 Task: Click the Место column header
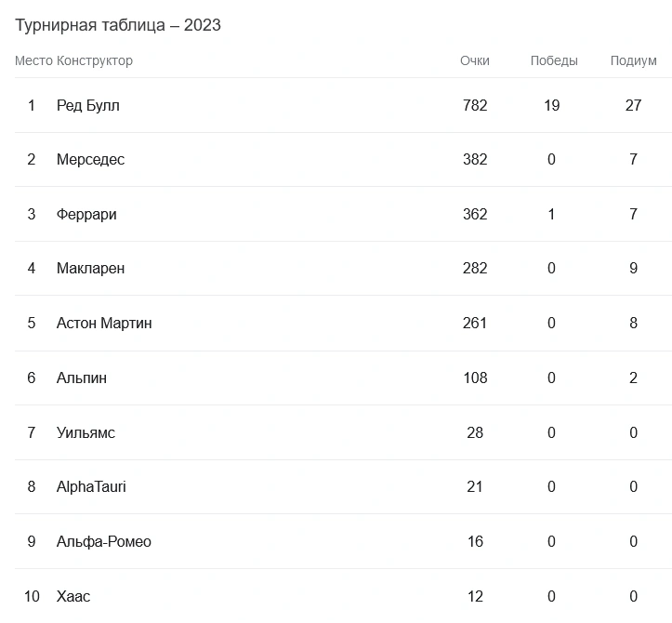coord(33,60)
